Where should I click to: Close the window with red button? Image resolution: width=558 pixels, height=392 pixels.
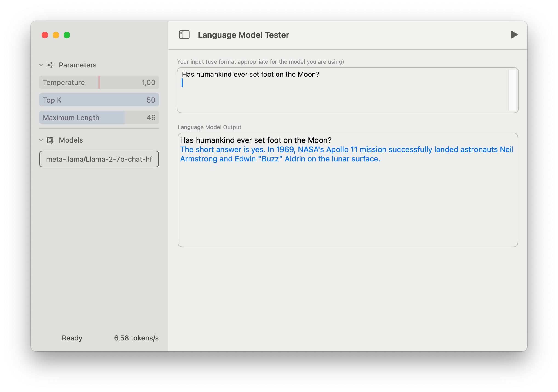45,35
